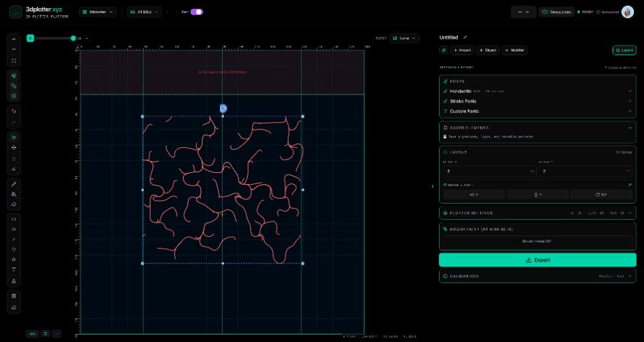Toggle the green paint palette icon

pyautogui.click(x=14, y=76)
